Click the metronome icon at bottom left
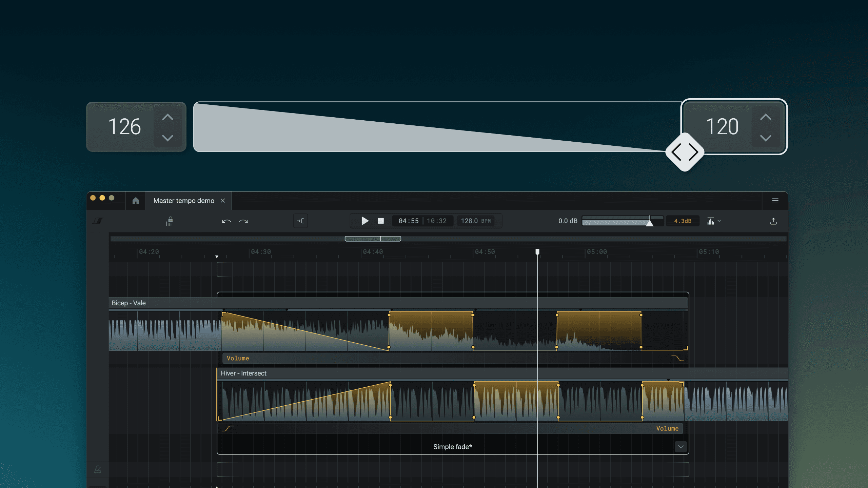The height and width of the screenshot is (488, 868). point(98,469)
